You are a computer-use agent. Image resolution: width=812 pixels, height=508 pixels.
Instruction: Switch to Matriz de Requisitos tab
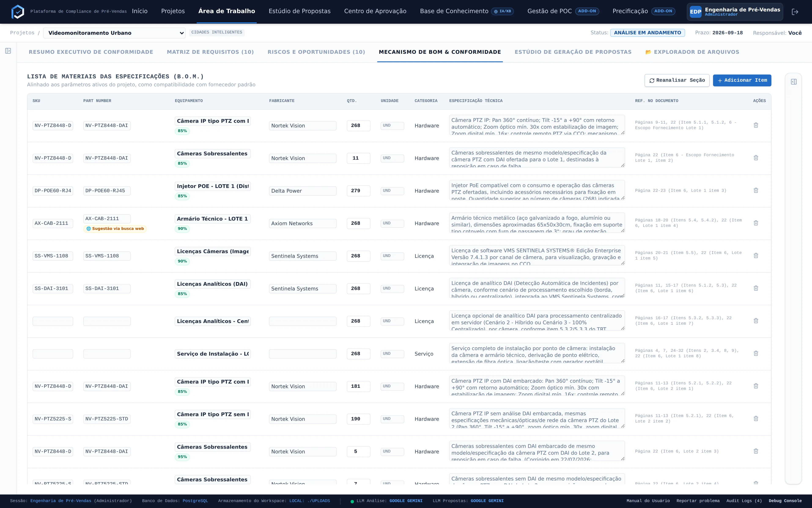[x=210, y=52]
